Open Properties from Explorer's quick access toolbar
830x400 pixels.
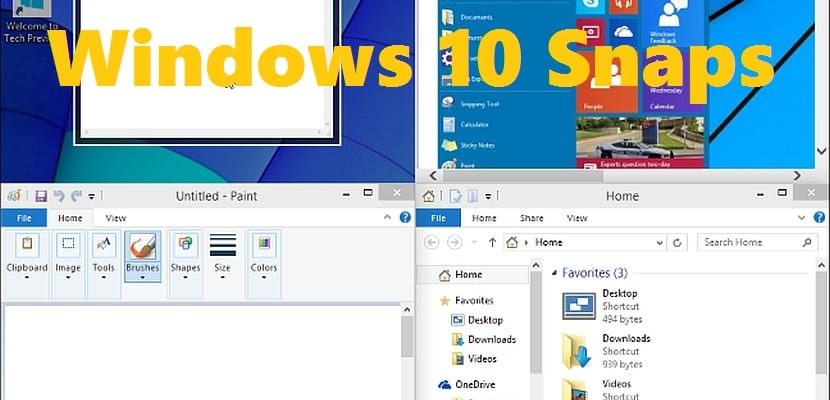[x=455, y=196]
